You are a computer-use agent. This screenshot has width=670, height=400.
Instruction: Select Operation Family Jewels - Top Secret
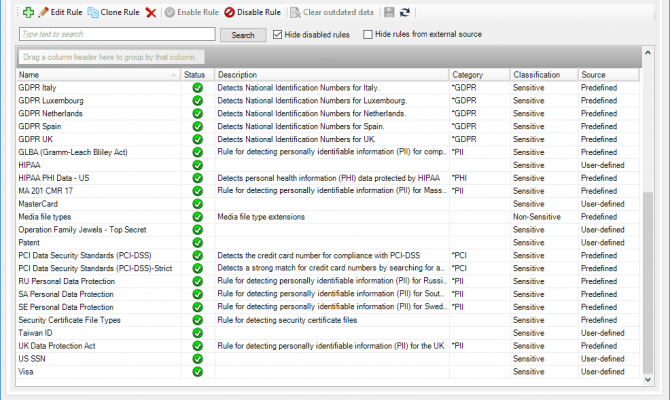(82, 229)
